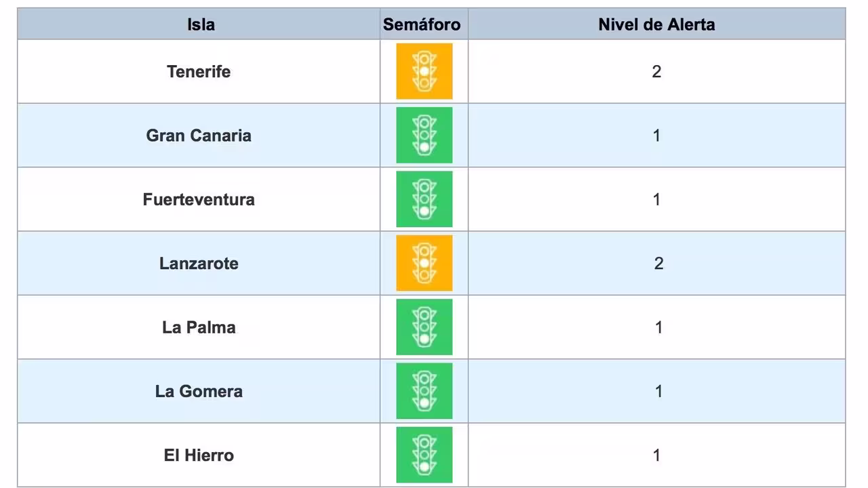Select El Hierro's green traffic light icon
868x488 pixels.
point(424,454)
